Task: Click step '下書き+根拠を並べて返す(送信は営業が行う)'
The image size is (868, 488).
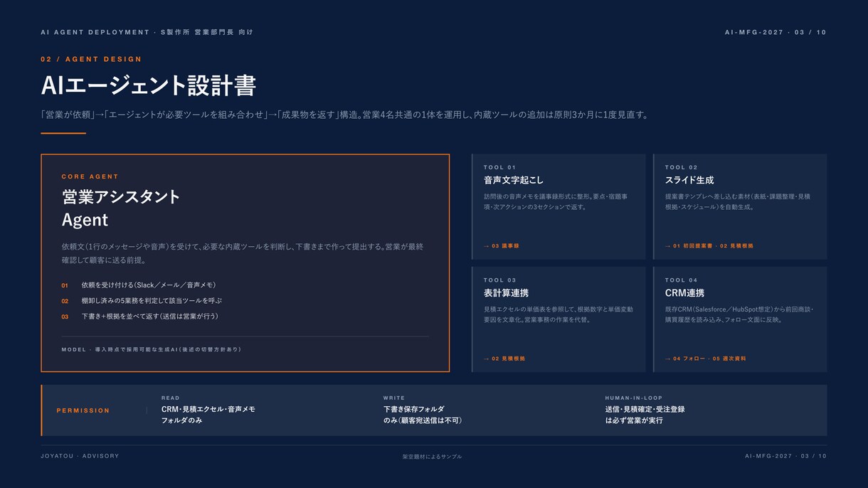Action: pos(149,316)
